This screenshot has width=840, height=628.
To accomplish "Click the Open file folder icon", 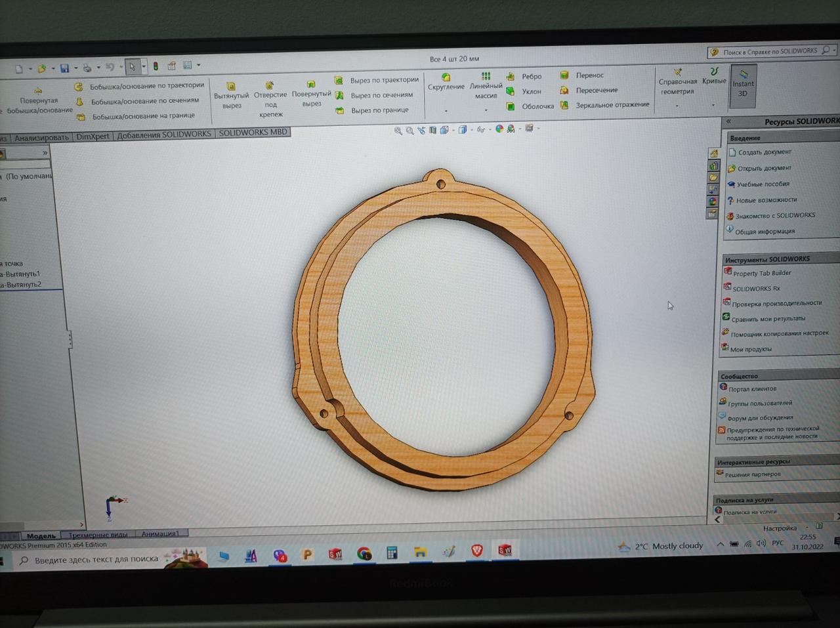I will 42,68.
